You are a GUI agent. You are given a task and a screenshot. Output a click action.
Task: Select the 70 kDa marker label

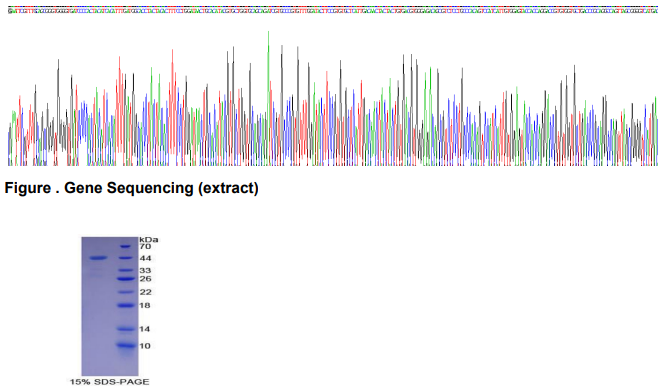tap(145, 246)
